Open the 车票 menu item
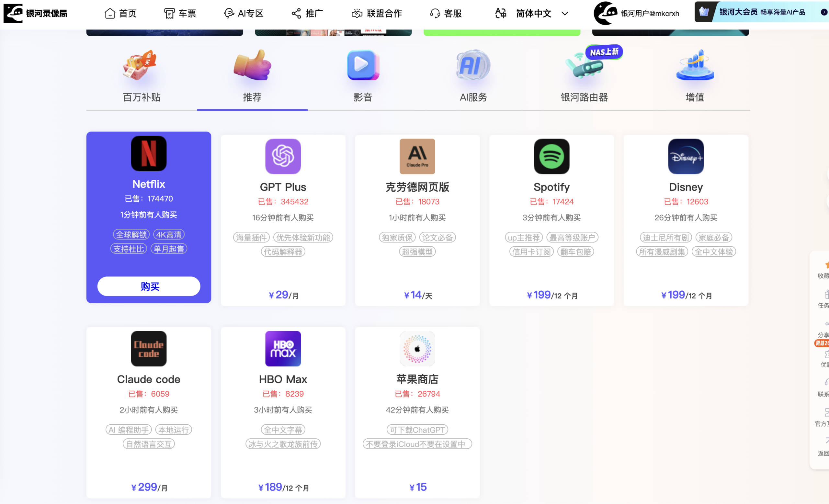 180,14
